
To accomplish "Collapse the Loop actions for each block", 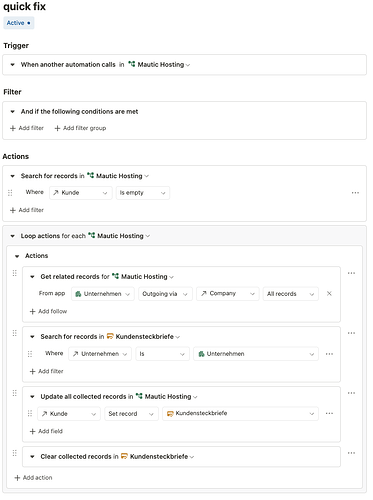I will [x=13, y=236].
